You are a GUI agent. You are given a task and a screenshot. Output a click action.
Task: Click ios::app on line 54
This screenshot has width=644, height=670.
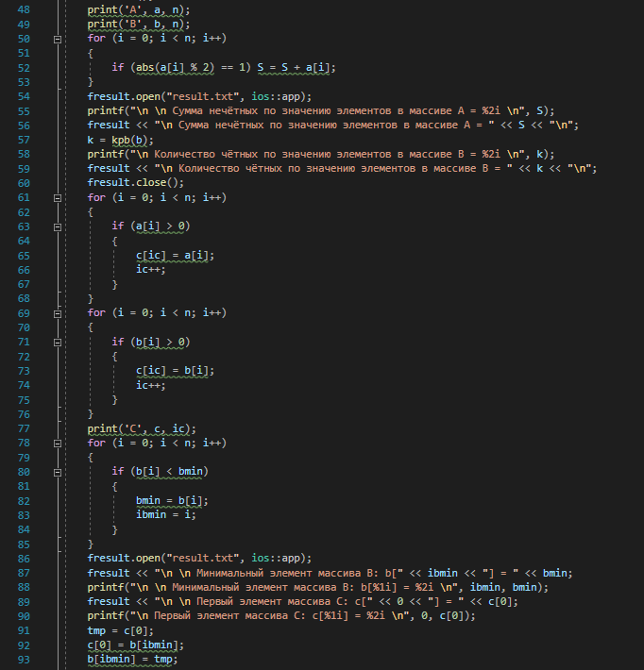coord(276,96)
